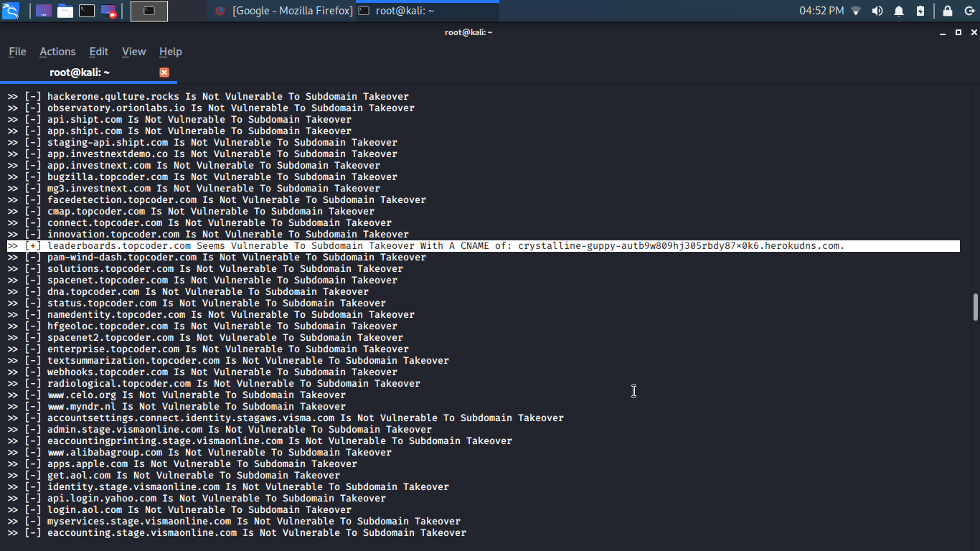Click the api.login.yahoo.com line
Image resolution: width=980 pixels, height=551 pixels.
(x=197, y=498)
